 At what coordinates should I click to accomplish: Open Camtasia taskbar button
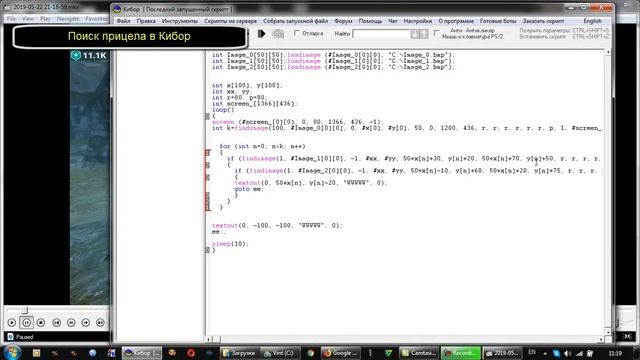418,353
